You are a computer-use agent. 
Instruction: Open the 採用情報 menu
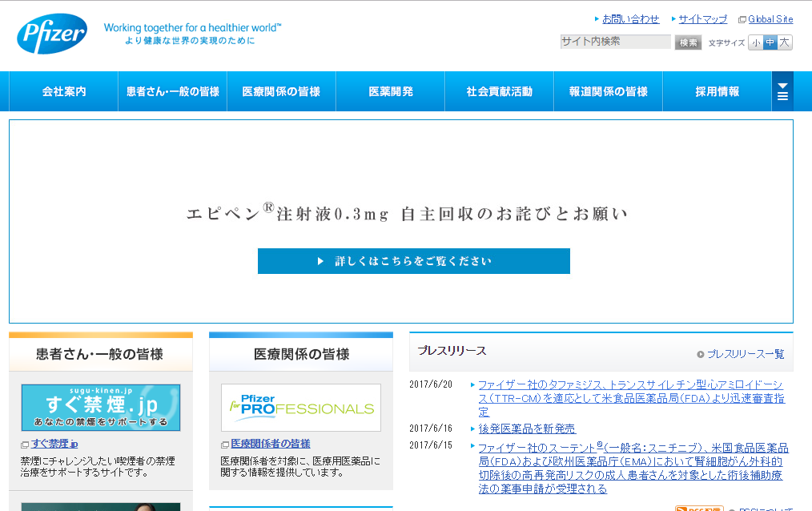pyautogui.click(x=717, y=91)
